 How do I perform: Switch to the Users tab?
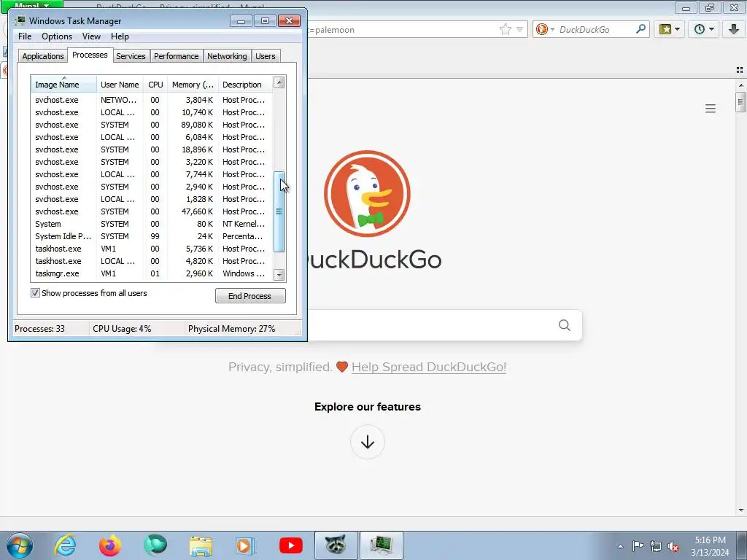pyautogui.click(x=266, y=56)
